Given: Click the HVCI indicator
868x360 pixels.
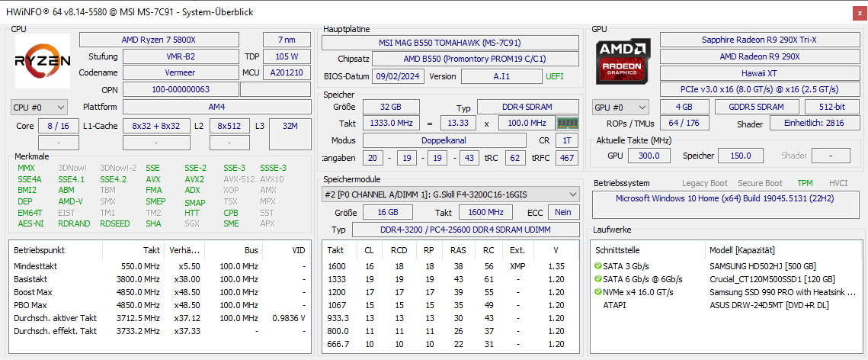Looking at the screenshot, I should tap(838, 183).
